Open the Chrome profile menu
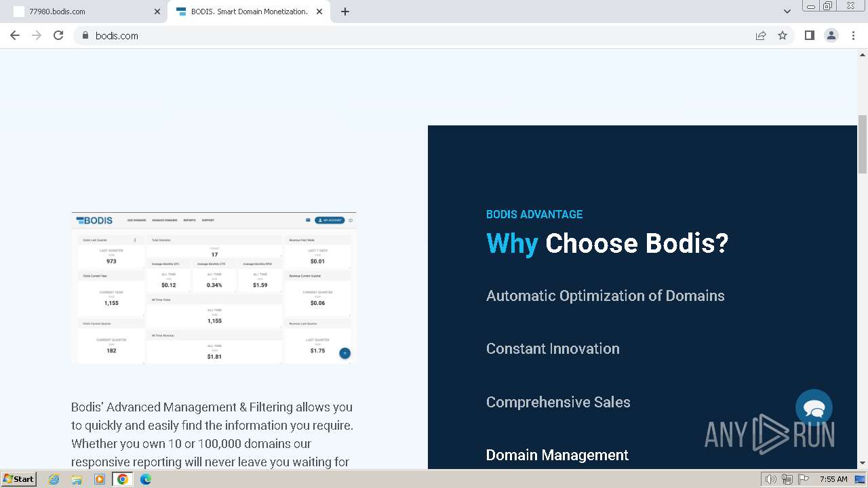The width and height of the screenshot is (868, 488). pos(831,35)
